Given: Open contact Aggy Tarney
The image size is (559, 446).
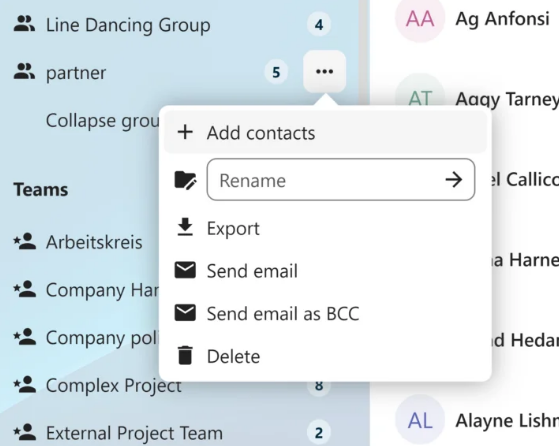Looking at the screenshot, I should [507, 99].
